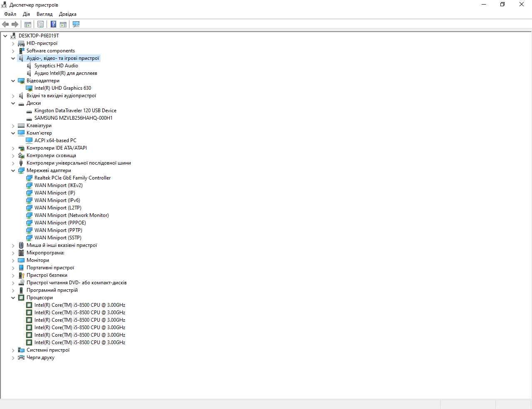
Task: Open the Дія menu
Action: click(27, 14)
